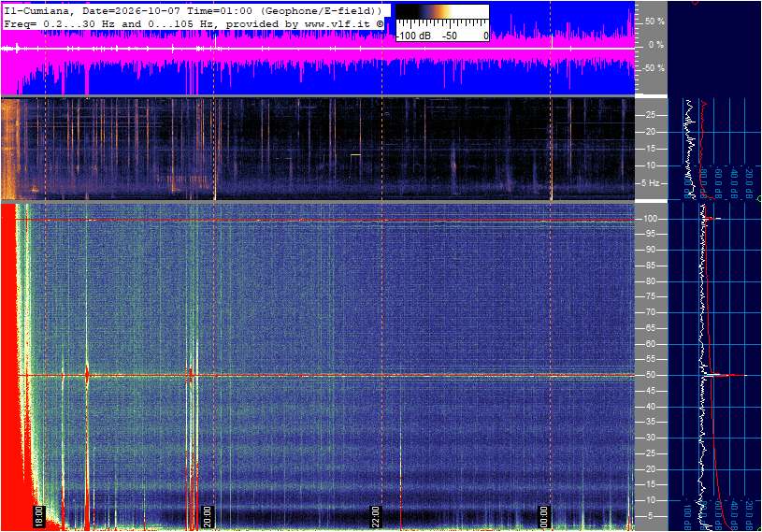
Task: Click the 75 label on E-field frequency axis
Action: [650, 296]
